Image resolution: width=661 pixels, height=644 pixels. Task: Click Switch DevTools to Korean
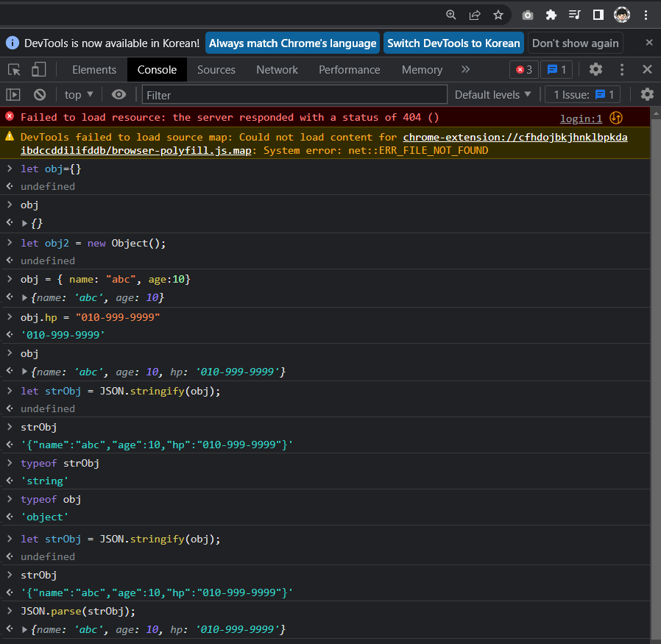point(453,43)
